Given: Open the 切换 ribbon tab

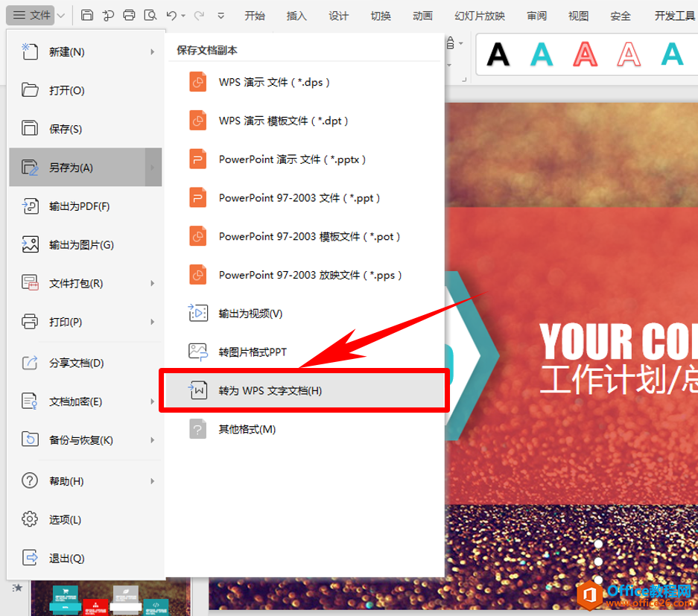Looking at the screenshot, I should (x=381, y=16).
